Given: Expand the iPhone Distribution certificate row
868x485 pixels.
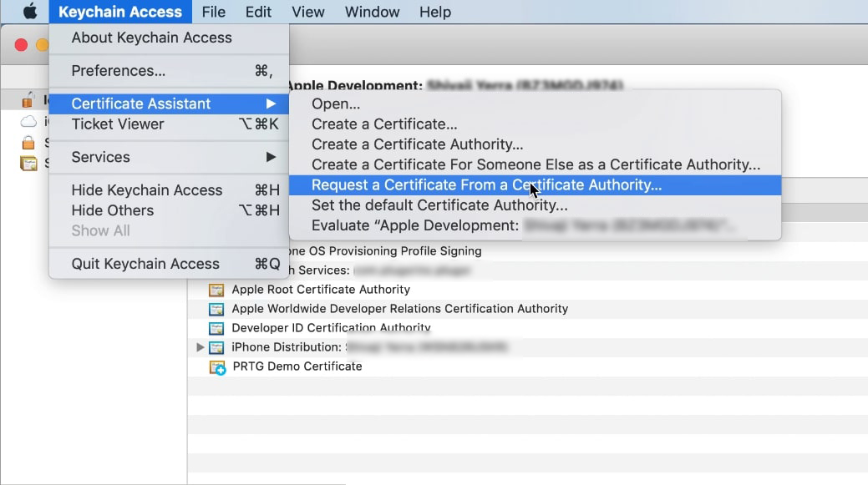Looking at the screenshot, I should (x=201, y=347).
